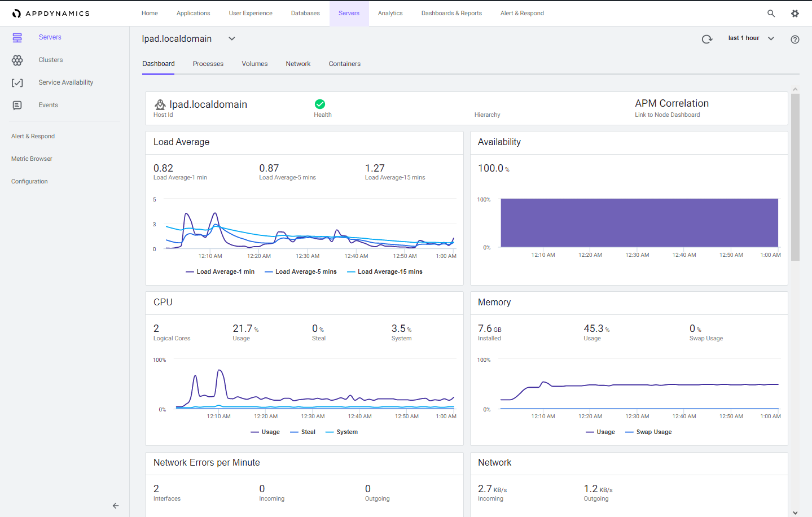Screen dimensions: 812x517
Task: Open Service Availability in the sidebar
Action: click(66, 82)
